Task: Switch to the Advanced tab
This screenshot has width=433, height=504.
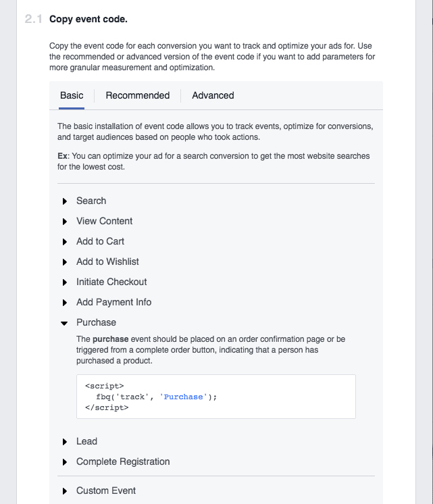Action: click(213, 95)
